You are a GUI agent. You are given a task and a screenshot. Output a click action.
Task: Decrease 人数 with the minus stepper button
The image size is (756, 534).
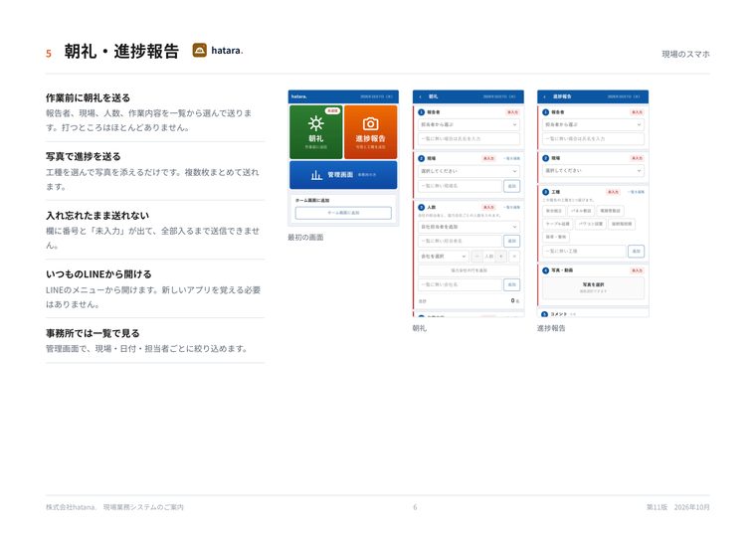click(476, 256)
